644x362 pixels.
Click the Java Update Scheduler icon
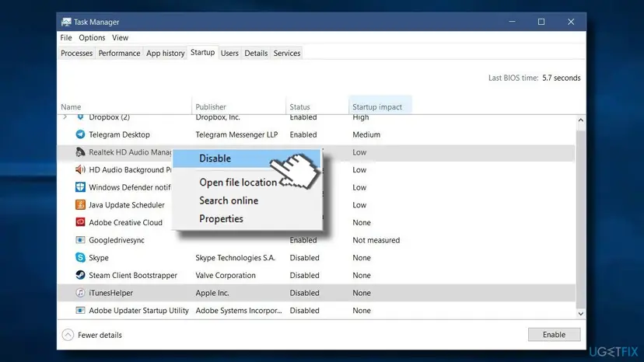click(80, 205)
